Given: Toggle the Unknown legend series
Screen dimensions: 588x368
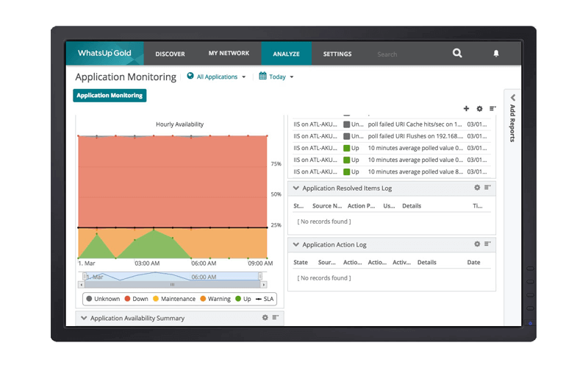Looking at the screenshot, I should [x=103, y=299].
